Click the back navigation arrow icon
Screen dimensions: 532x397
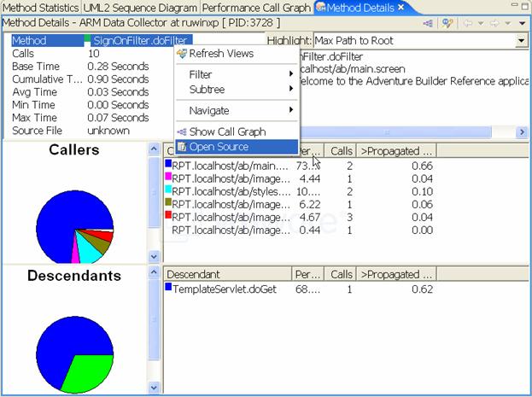[468, 23]
